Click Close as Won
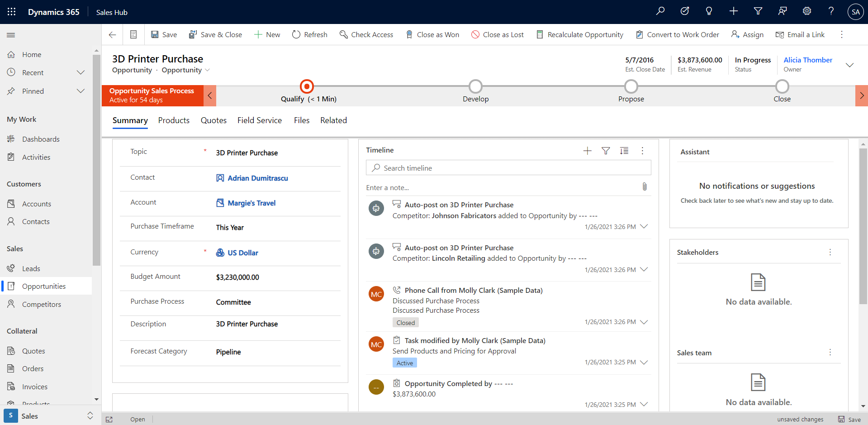868x425 pixels. (x=432, y=34)
